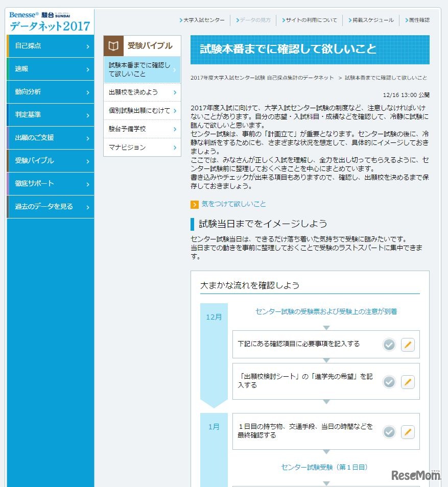This screenshot has width=448, height=487.
Task: Open the サイトの利用について top link
Action: (310, 20)
